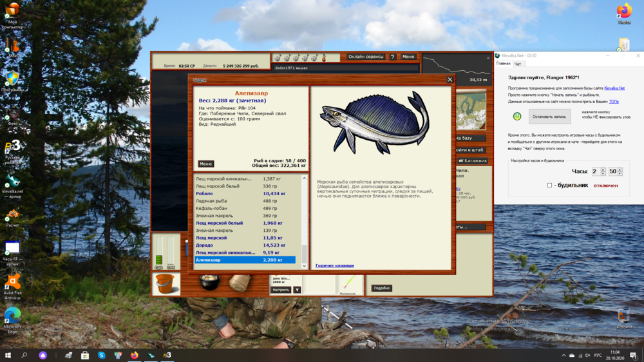Click the alcohol level gauge

tap(171, 251)
